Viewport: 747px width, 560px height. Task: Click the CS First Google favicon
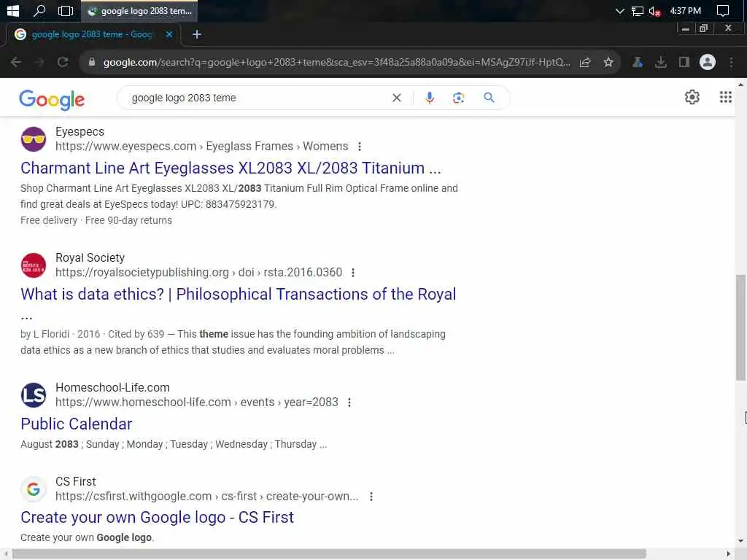[34, 489]
